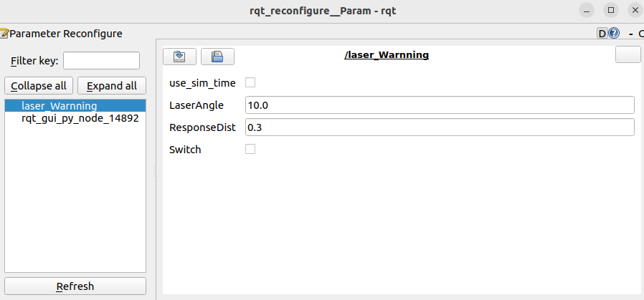The width and height of the screenshot is (644, 300).
Task: Click the Expand all button
Action: 112,86
